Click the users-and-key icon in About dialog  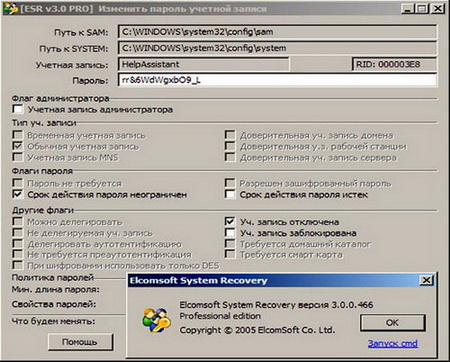point(156,320)
